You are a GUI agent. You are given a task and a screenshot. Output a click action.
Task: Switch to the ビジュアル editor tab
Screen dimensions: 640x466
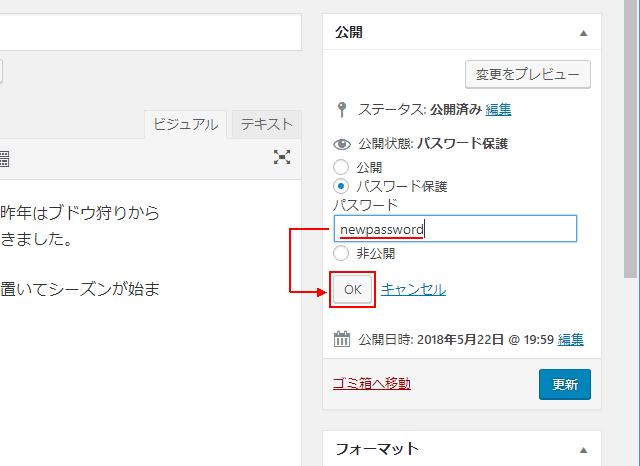[x=185, y=124]
